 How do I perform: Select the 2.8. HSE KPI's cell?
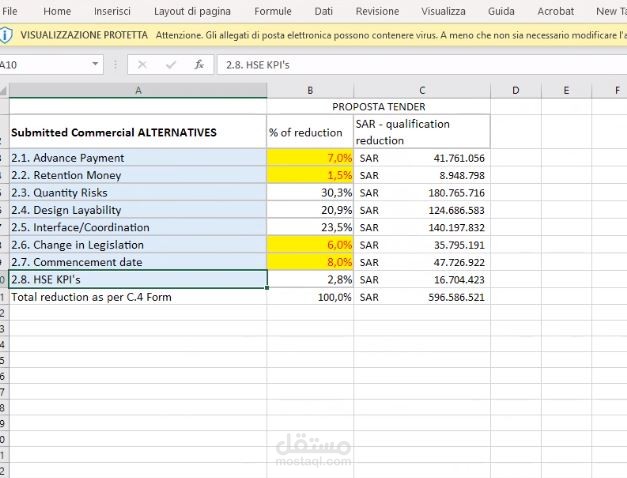138,279
